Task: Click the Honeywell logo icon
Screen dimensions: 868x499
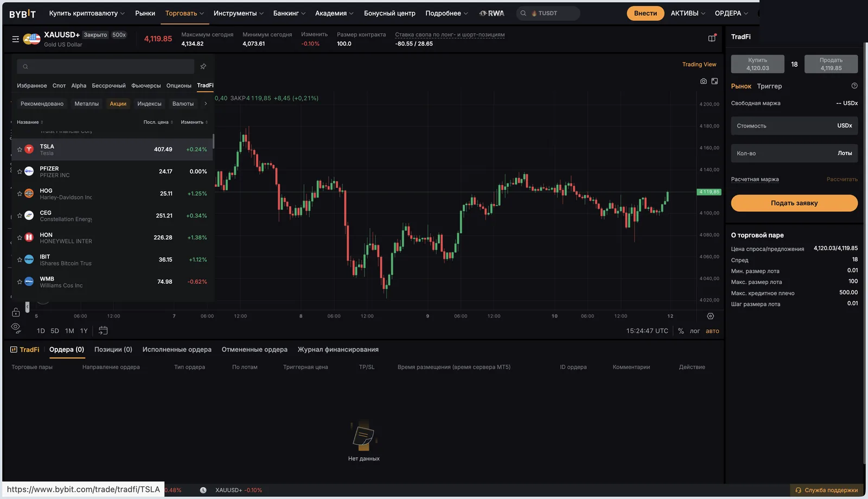Action: [29, 237]
